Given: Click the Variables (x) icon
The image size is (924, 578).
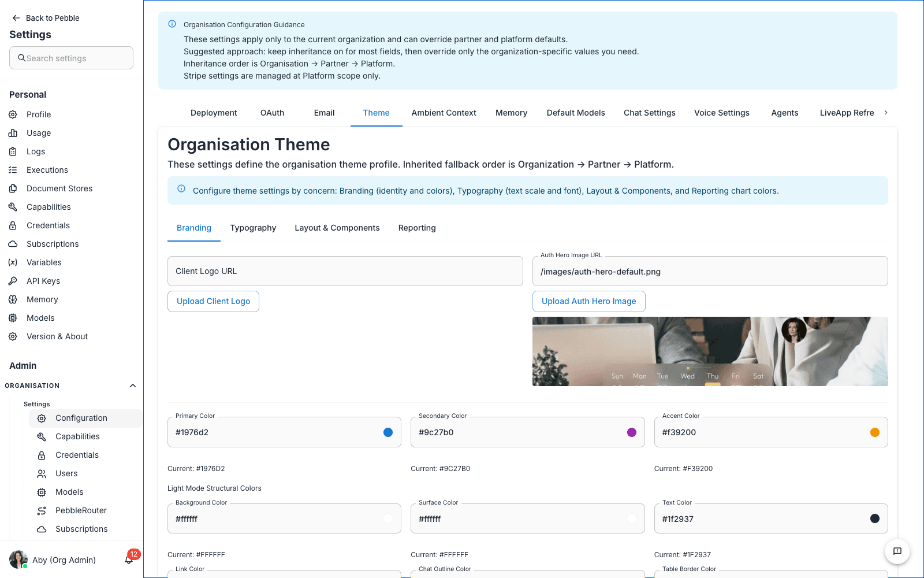Looking at the screenshot, I should point(13,262).
